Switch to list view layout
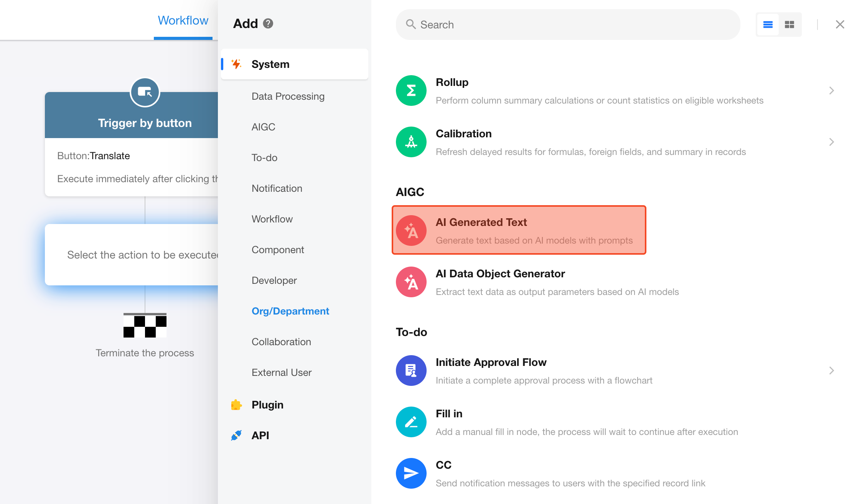This screenshot has width=857, height=504. pos(768,25)
